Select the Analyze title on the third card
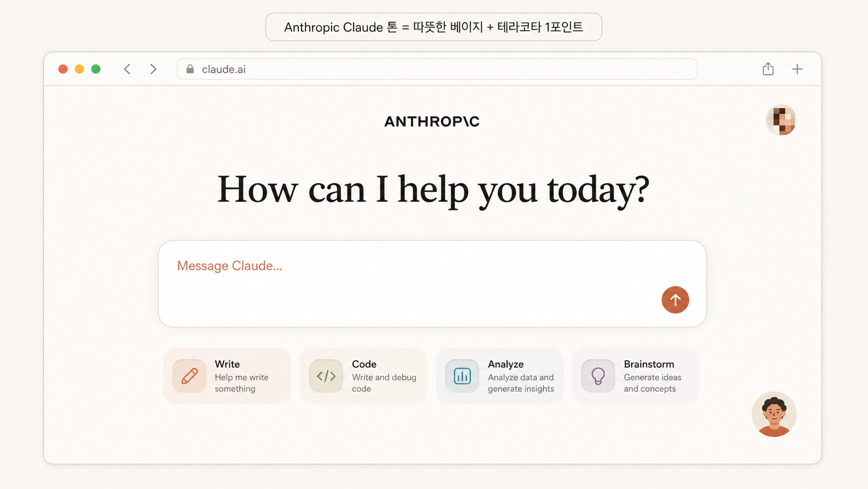The width and height of the screenshot is (868, 489). click(x=506, y=364)
